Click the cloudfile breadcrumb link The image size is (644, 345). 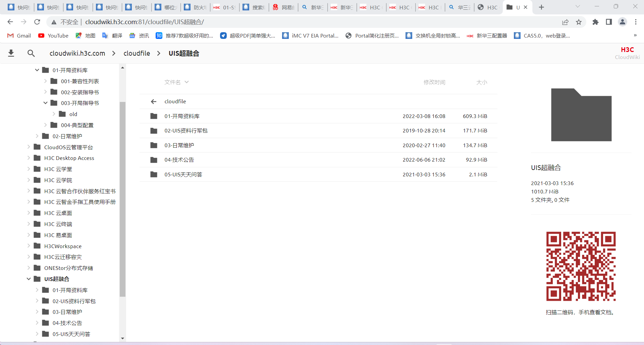137,53
